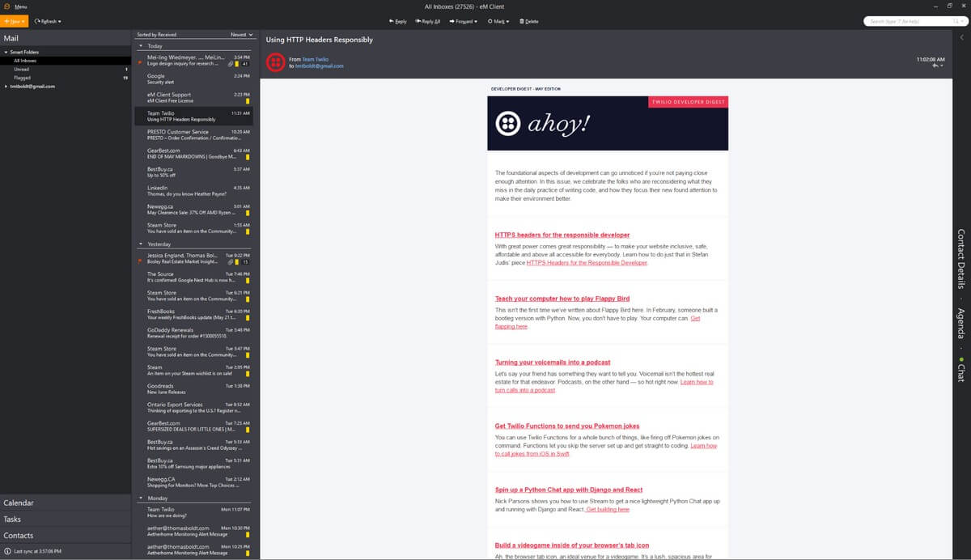Collapse the Today message group

click(x=141, y=46)
